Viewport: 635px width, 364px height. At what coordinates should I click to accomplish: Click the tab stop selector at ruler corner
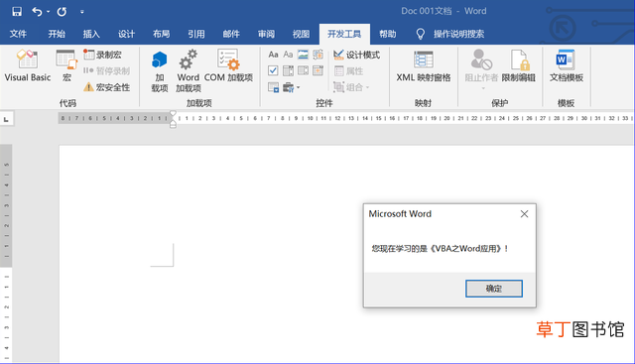pyautogui.click(x=7, y=119)
